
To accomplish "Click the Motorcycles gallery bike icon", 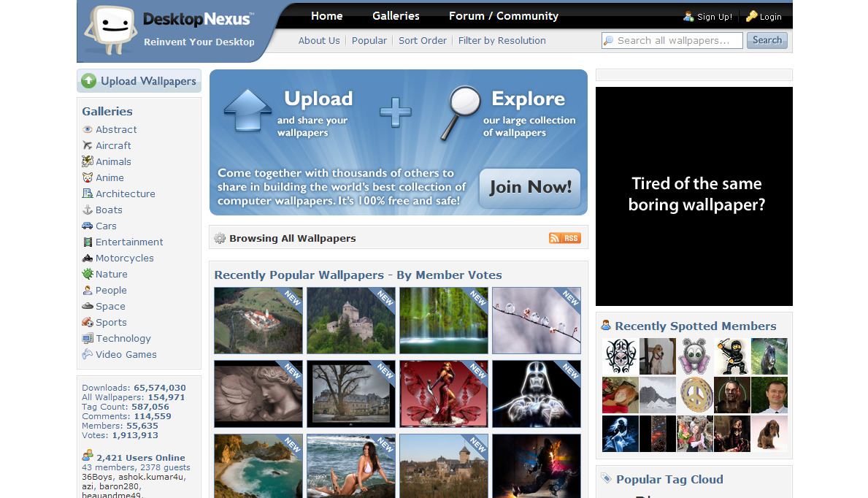I will (88, 258).
